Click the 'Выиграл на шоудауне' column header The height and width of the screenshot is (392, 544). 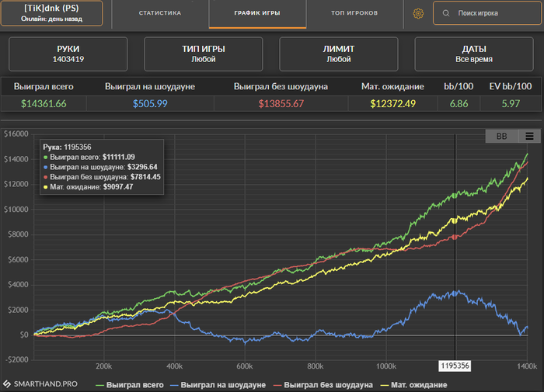150,86
